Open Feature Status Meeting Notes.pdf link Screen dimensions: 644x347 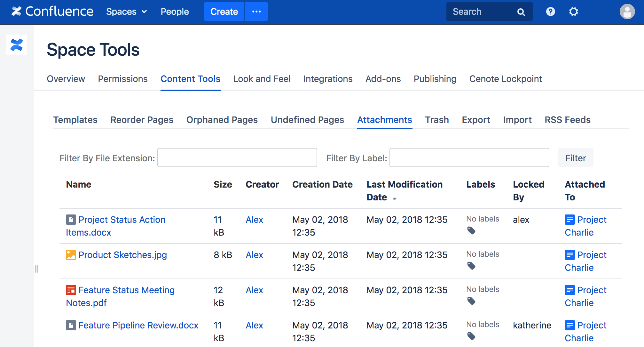pyautogui.click(x=126, y=290)
